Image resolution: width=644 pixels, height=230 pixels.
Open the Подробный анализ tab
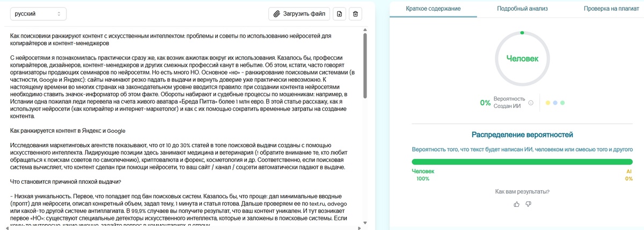522,9
